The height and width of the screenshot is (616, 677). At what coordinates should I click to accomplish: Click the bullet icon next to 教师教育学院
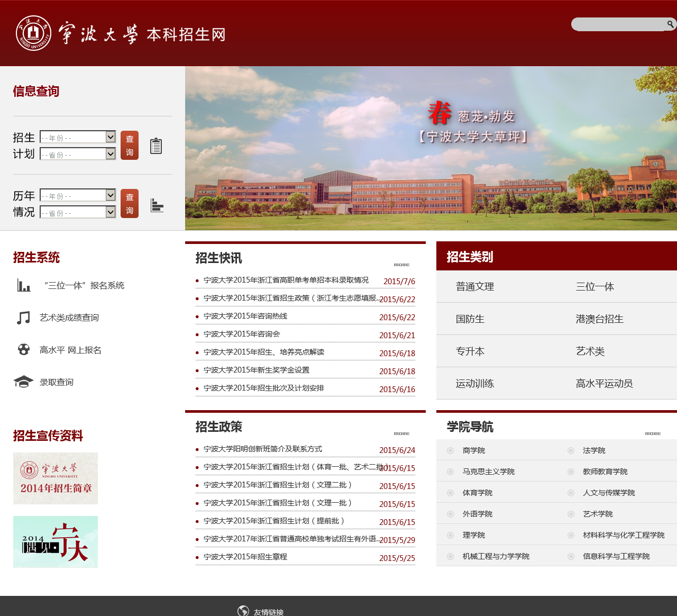(x=571, y=472)
